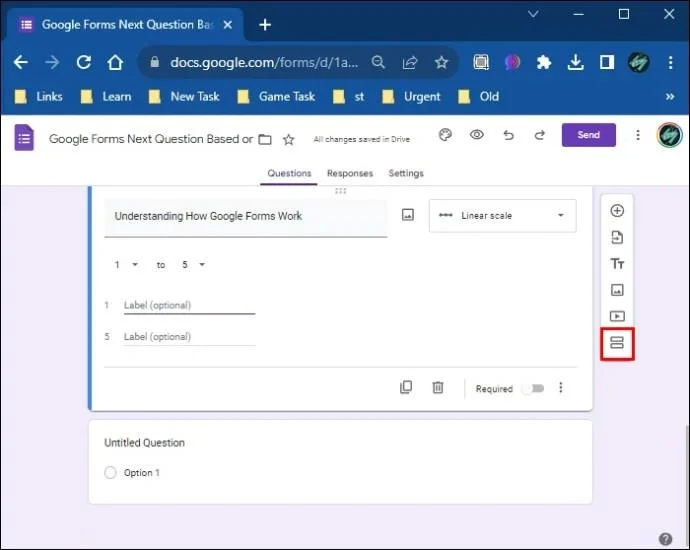The height and width of the screenshot is (550, 690).
Task: Open the browser Extensions puzzle icon
Action: 544,62
